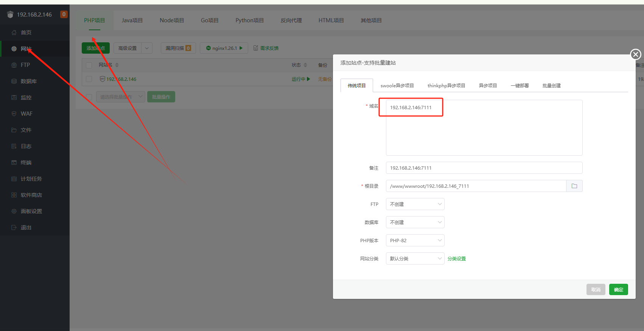Open the PHP版本 PHP-82 dropdown

tap(415, 240)
